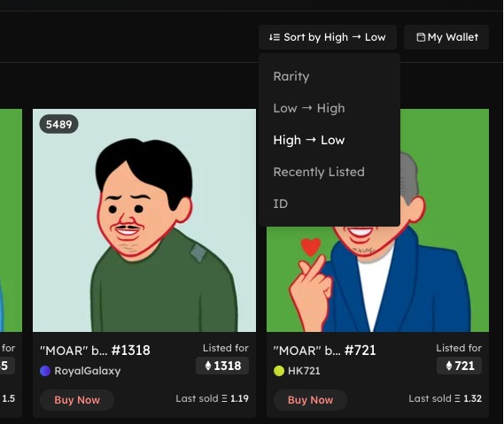This screenshot has height=424, width=504.
Task: Click the Ethereum icon next to 721
Action: point(449,366)
